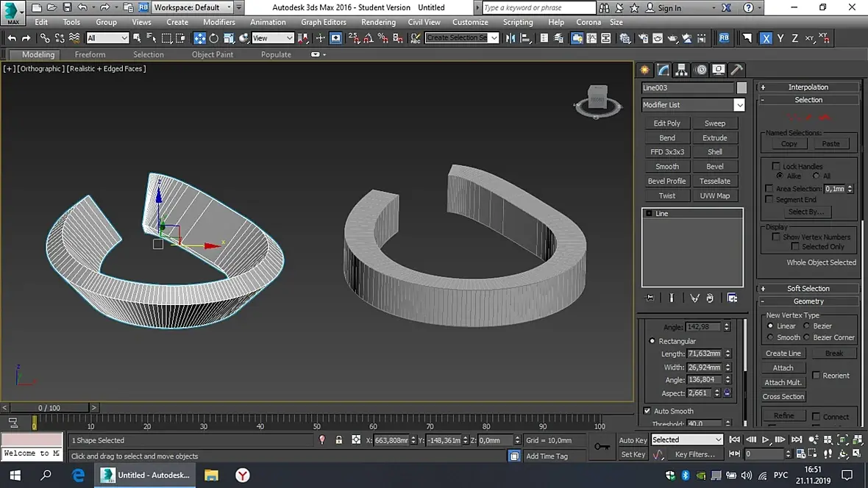Open the Graph Editors menu
Screen dimensions: 868x488
pyautogui.click(x=323, y=22)
